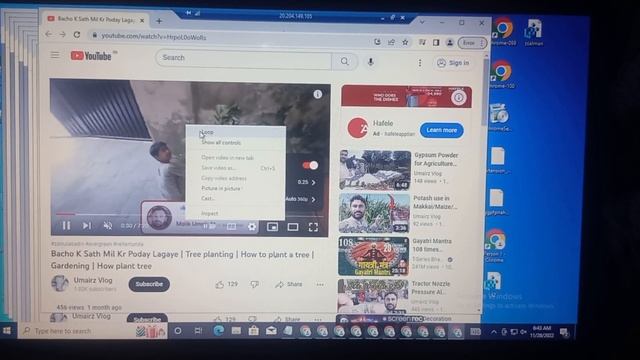The image size is (640, 360).
Task: Dislike the video with thumbs-down
Action: pos(254,284)
